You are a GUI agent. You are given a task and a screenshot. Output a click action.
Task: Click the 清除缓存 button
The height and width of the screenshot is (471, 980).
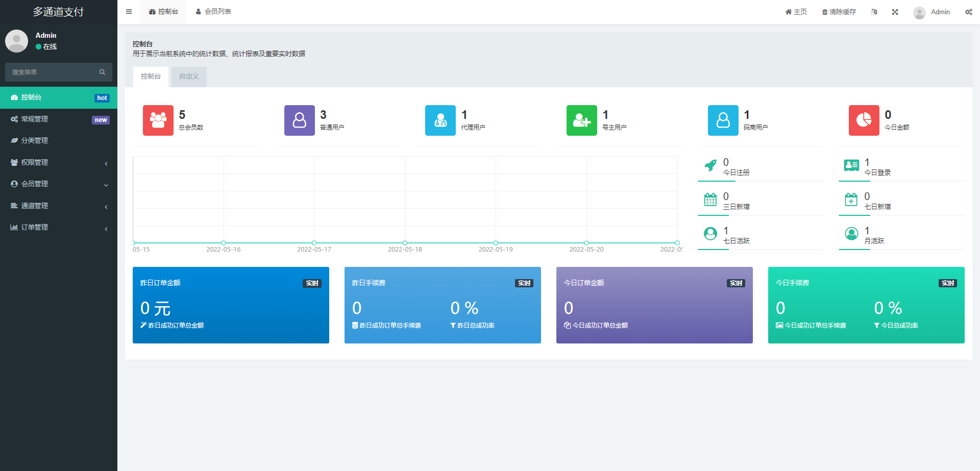point(839,12)
